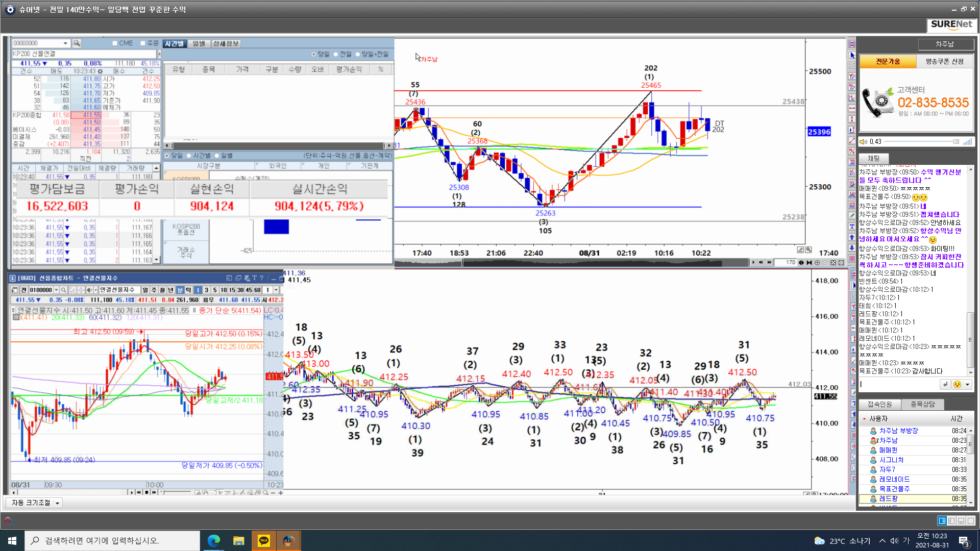Screen dimensions: 980x551
Task: Click the settings gear next to 10:23:43
Action: click(x=100, y=71)
